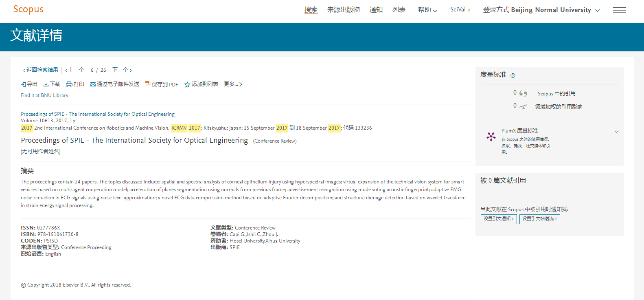Screen dimensions: 644x300
Task: Click the Copyright 2018 Elsevier notice
Action: (x=76, y=285)
